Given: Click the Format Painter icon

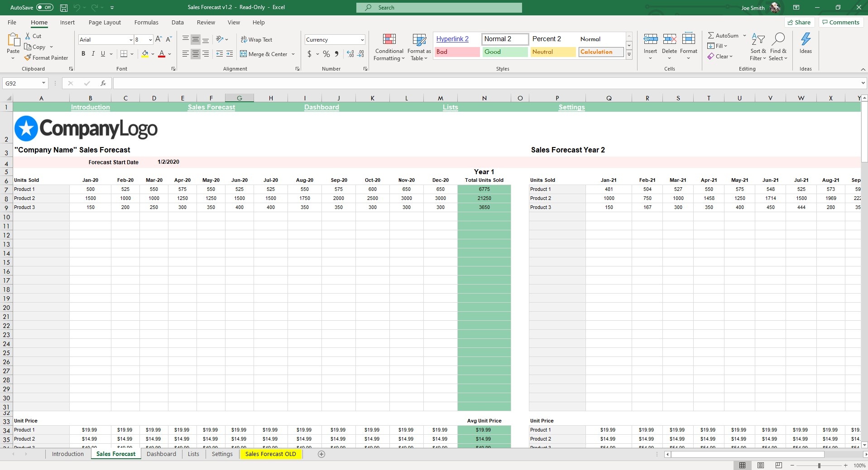Looking at the screenshot, I should tap(28, 58).
